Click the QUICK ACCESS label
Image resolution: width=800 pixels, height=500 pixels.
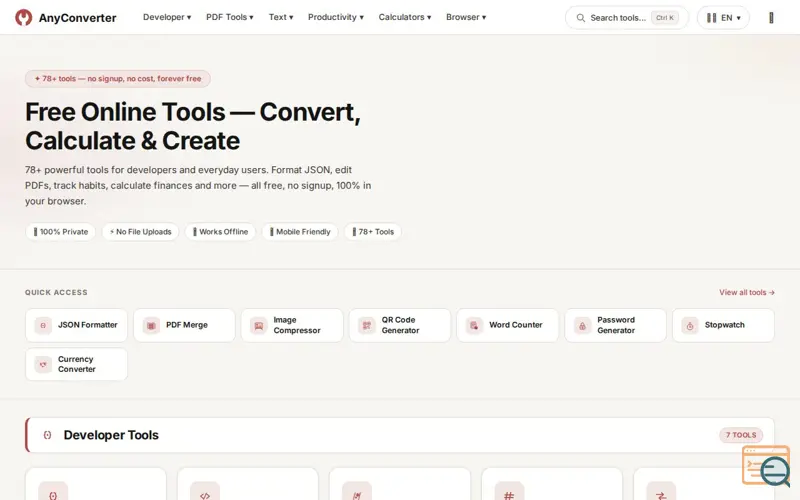pos(56,292)
